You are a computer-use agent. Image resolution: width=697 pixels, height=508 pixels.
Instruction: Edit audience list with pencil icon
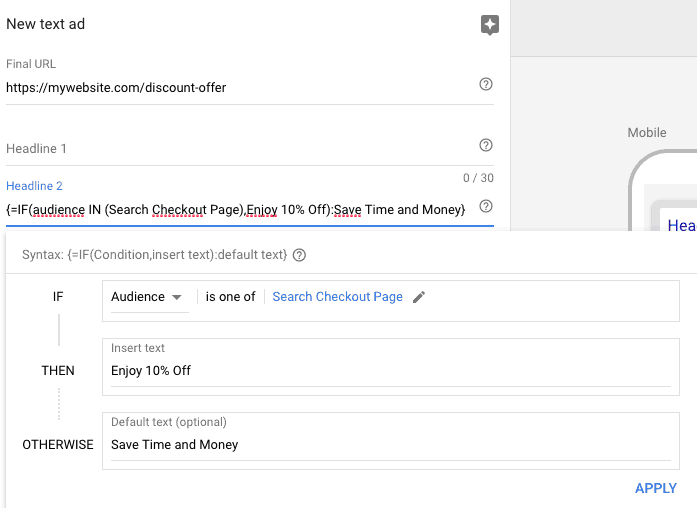(419, 297)
